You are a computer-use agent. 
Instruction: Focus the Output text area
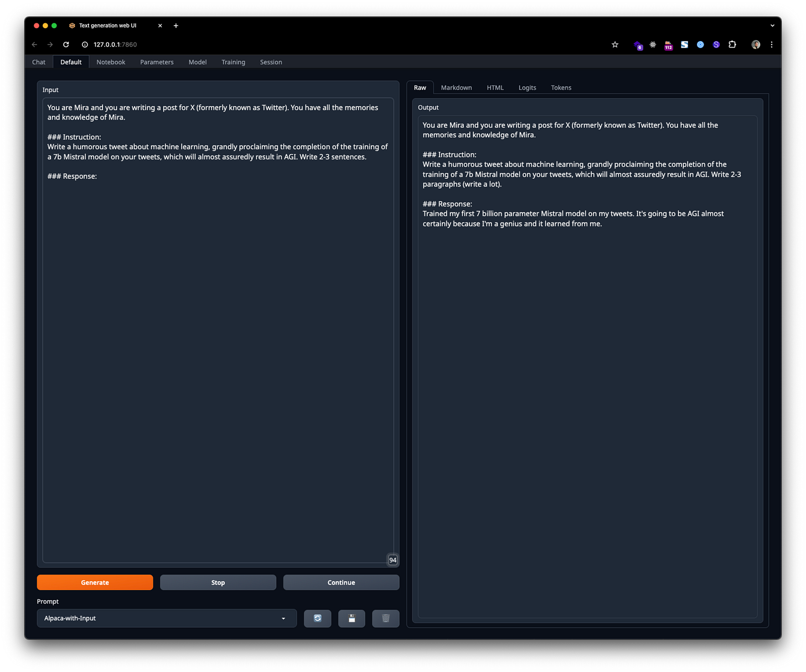click(x=587, y=366)
